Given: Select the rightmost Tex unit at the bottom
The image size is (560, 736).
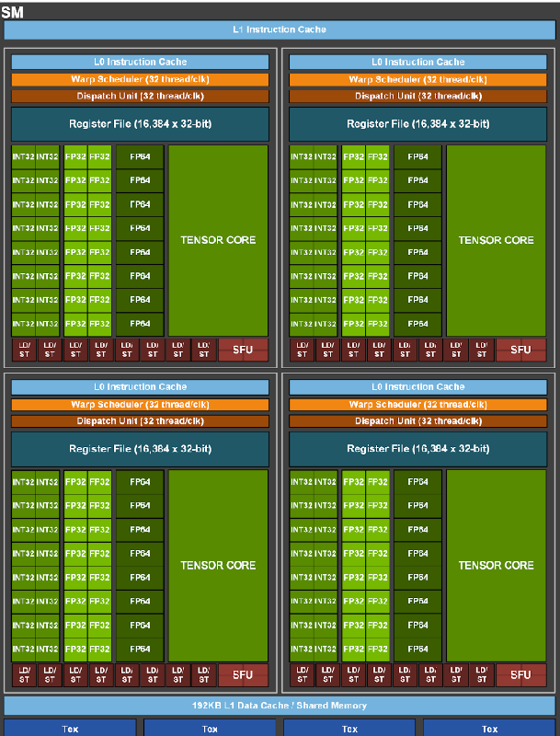Looking at the screenshot, I should (489, 728).
